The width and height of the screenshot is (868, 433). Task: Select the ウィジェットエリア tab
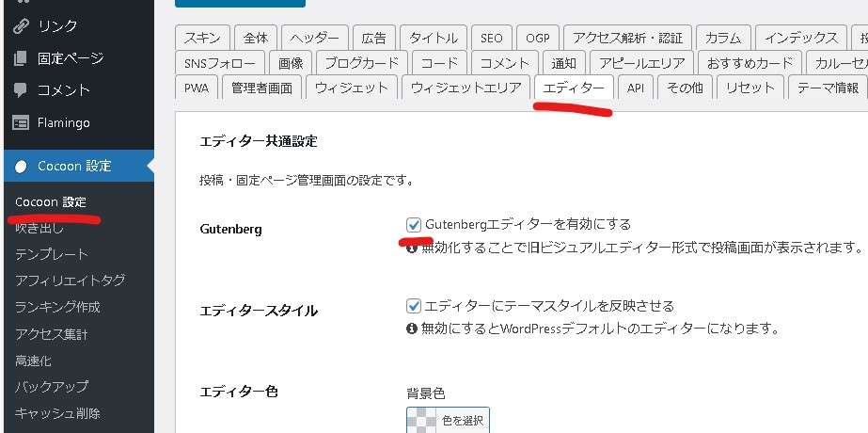pos(465,88)
